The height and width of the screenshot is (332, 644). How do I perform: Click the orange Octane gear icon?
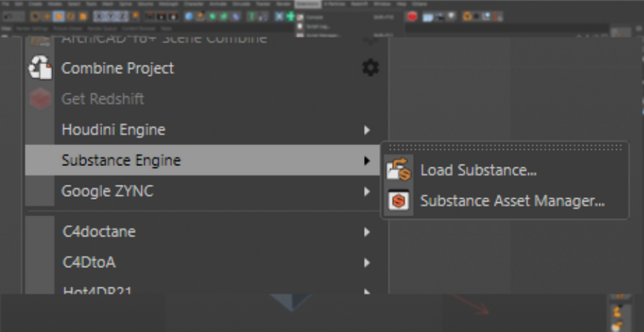click(467, 16)
